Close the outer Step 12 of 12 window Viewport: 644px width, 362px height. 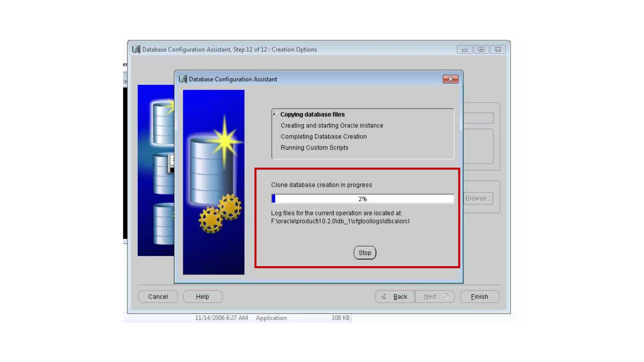[x=498, y=50]
